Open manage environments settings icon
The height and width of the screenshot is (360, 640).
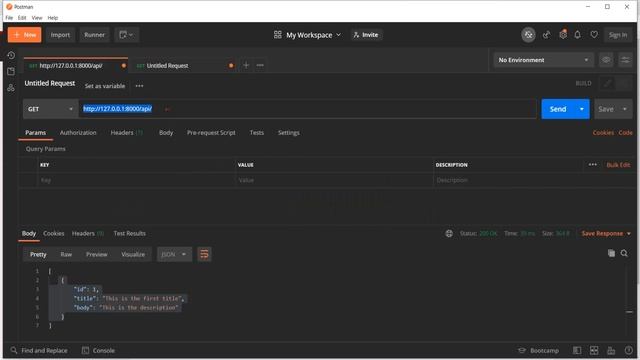pyautogui.click(x=625, y=60)
